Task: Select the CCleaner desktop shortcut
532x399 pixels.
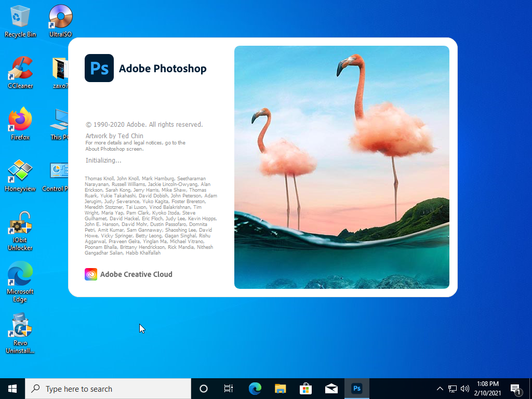Action: coord(20,73)
